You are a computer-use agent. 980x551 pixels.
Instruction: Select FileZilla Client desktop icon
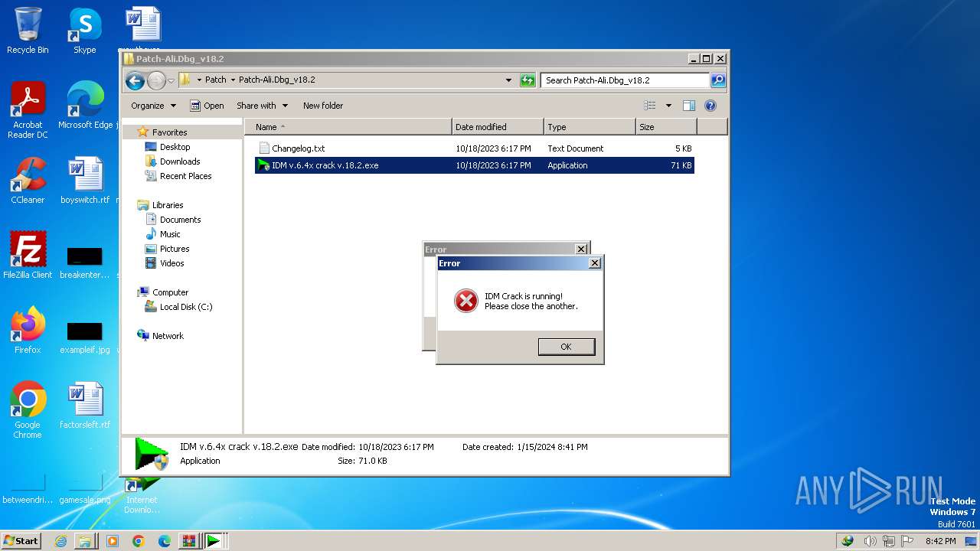[28, 255]
